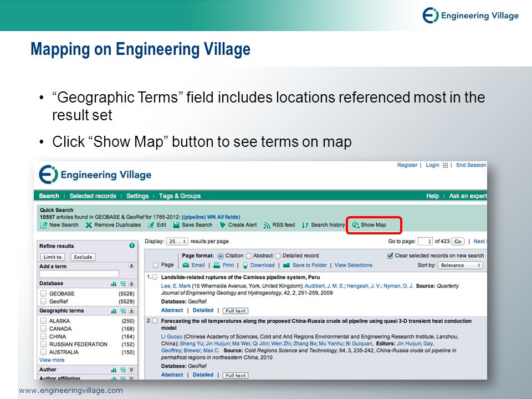Click the Go page button
Screen dimensions: 532x399
[x=458, y=242]
